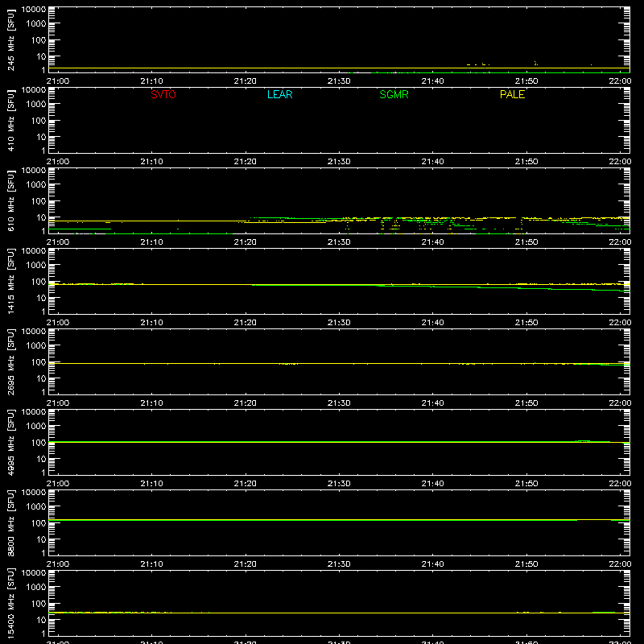Image resolution: width=644 pixels, height=644 pixels.
Task: Select the 2695 MHz [SFU] axis title
Action: 10,361
